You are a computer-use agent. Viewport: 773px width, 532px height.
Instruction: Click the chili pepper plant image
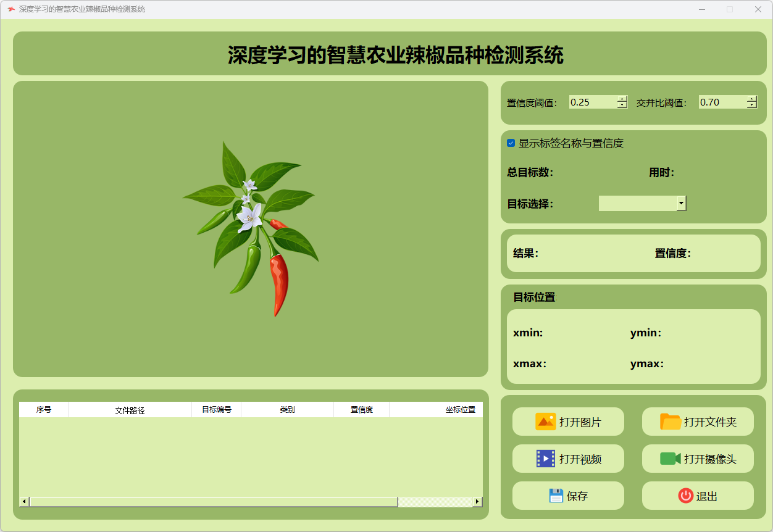pos(251,229)
